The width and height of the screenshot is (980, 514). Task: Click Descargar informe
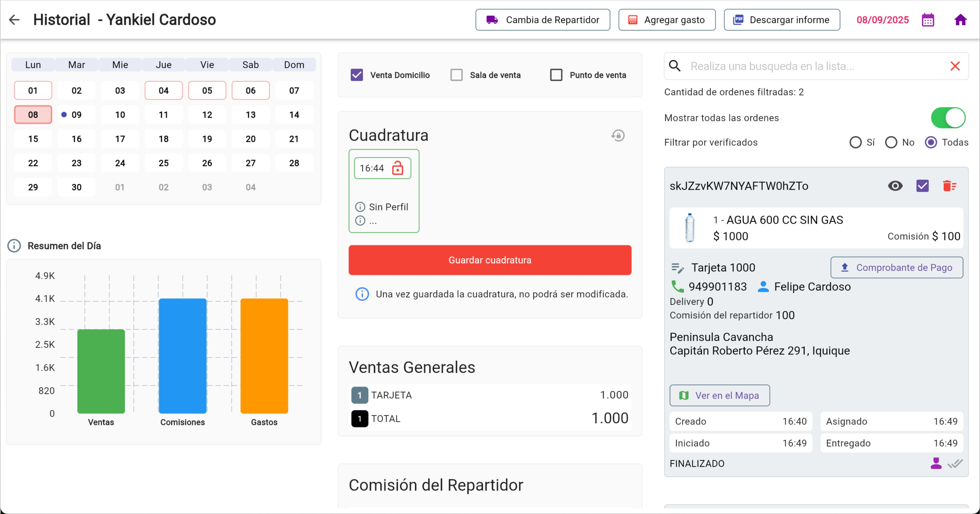(782, 19)
